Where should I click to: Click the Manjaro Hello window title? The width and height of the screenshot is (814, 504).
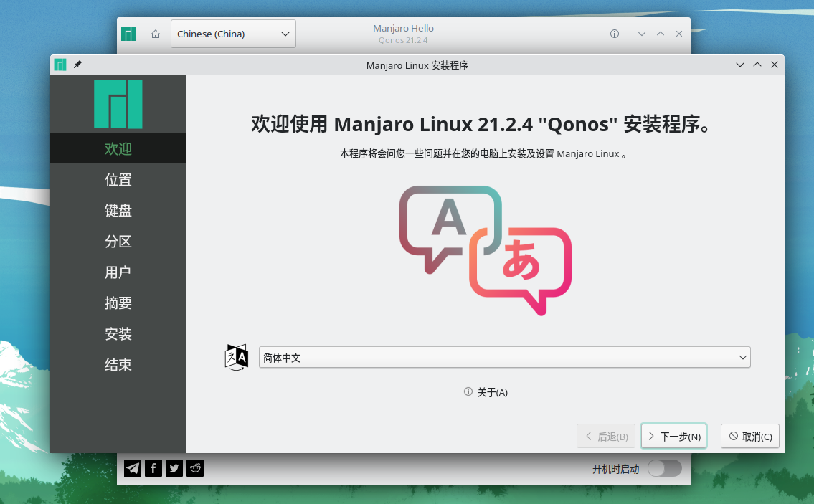403,29
